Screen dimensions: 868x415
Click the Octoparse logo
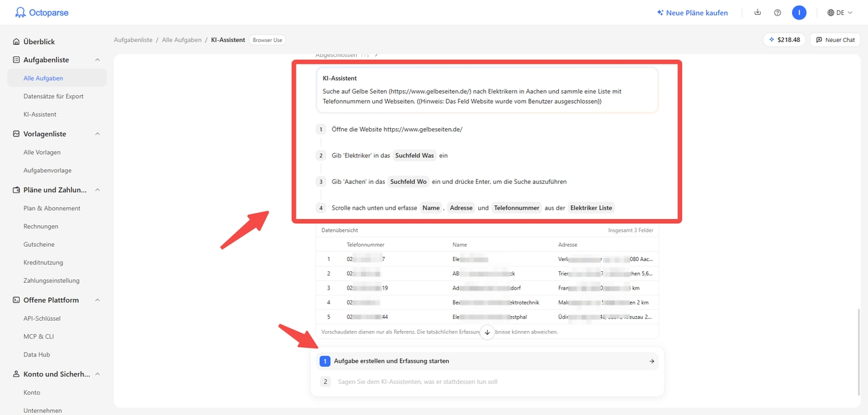pyautogui.click(x=41, y=12)
